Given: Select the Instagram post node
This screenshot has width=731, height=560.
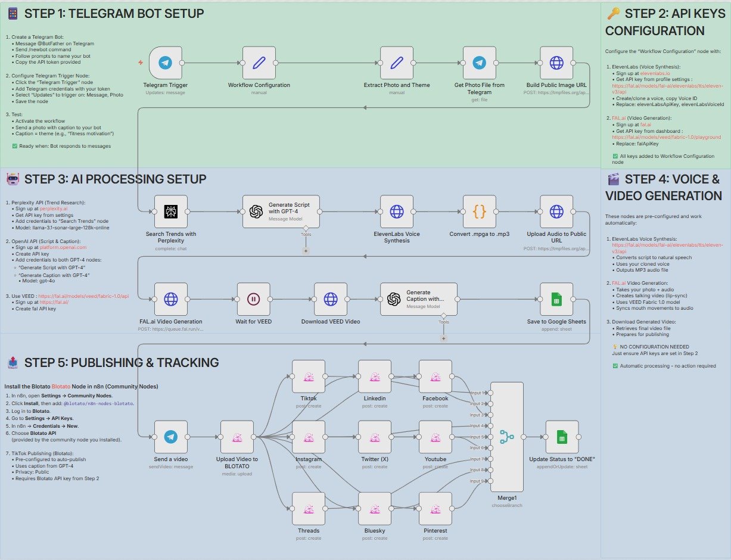Looking at the screenshot, I should [309, 437].
